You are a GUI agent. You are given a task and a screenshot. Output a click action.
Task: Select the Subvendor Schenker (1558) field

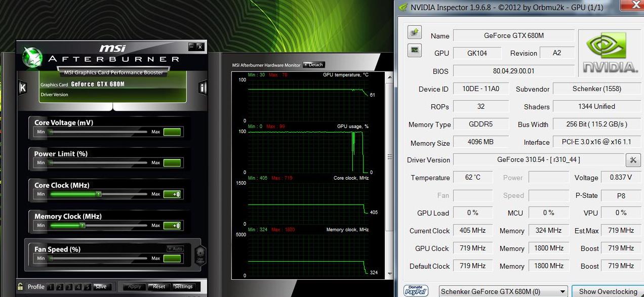click(596, 89)
